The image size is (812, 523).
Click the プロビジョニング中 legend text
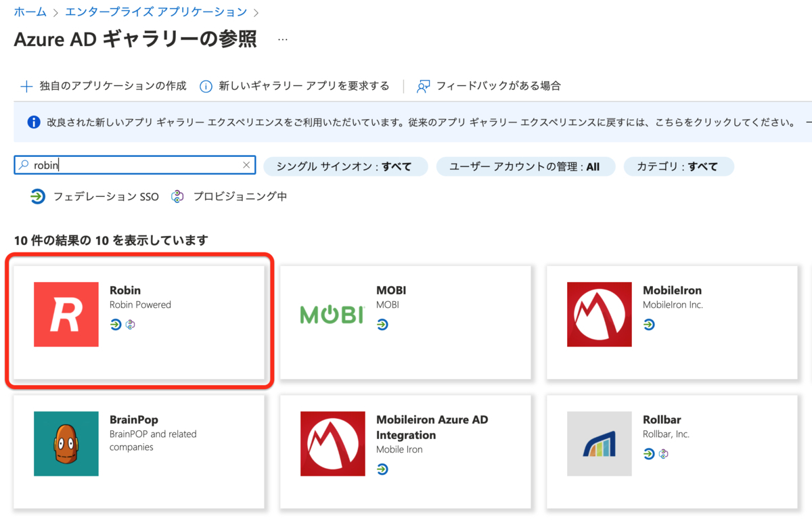tap(240, 196)
